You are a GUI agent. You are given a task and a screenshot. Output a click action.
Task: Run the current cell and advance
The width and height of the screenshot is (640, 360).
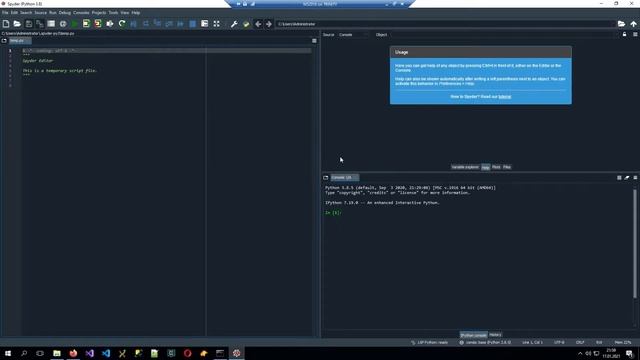[x=98, y=24]
